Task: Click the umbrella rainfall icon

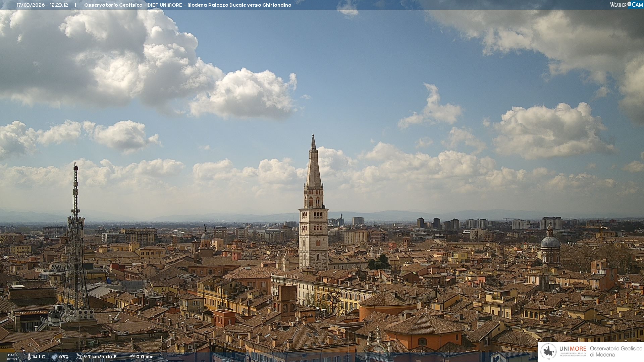Action: [132, 357]
